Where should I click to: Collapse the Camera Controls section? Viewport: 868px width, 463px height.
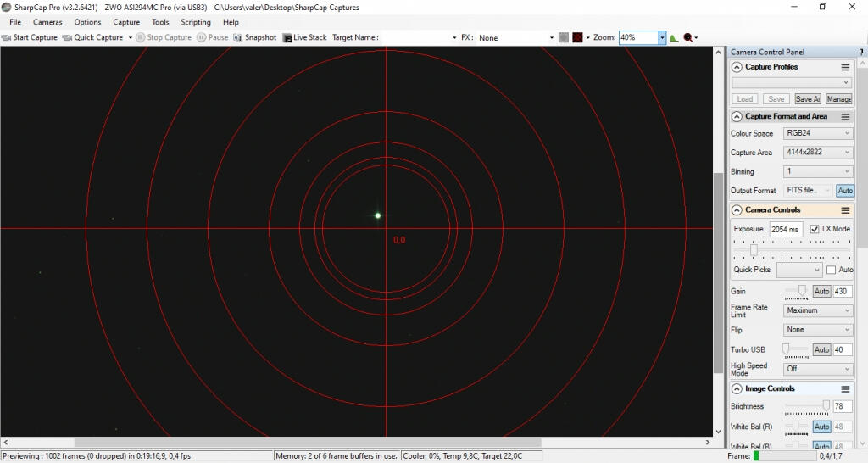coord(737,209)
